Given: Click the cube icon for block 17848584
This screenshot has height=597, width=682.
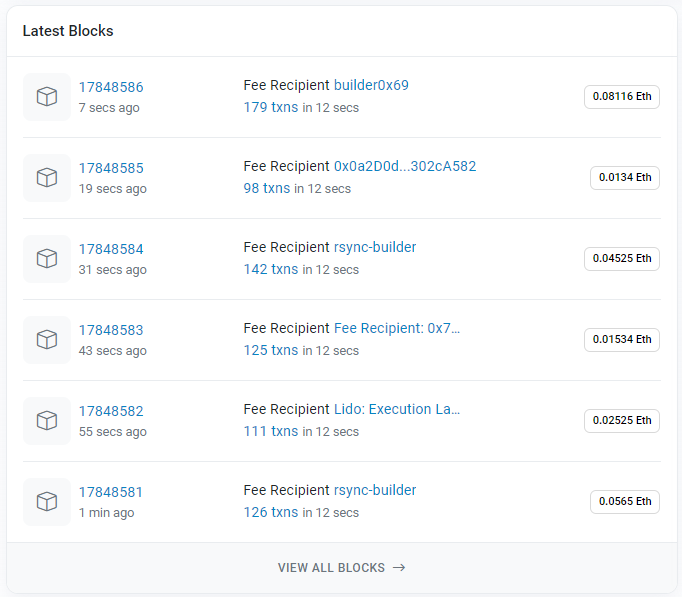Looking at the screenshot, I should pyautogui.click(x=47, y=259).
